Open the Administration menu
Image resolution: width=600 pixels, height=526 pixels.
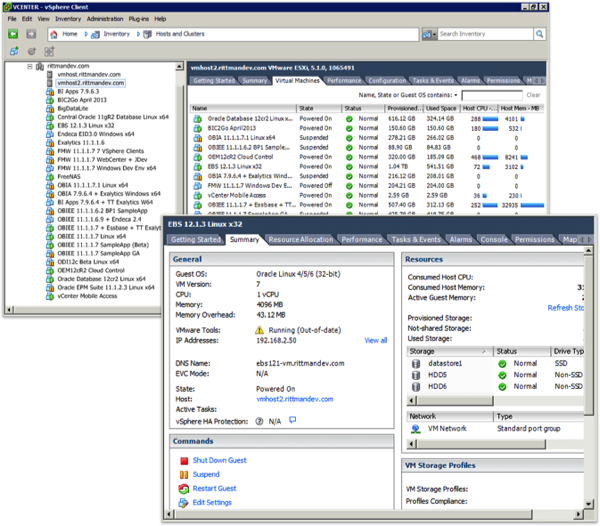coord(105,19)
